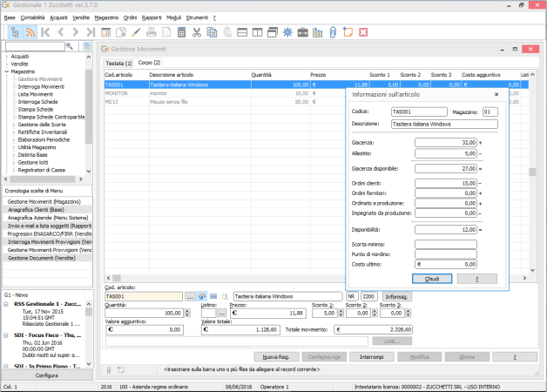
Task: Expand the Acquisti tree node
Action: [7, 57]
